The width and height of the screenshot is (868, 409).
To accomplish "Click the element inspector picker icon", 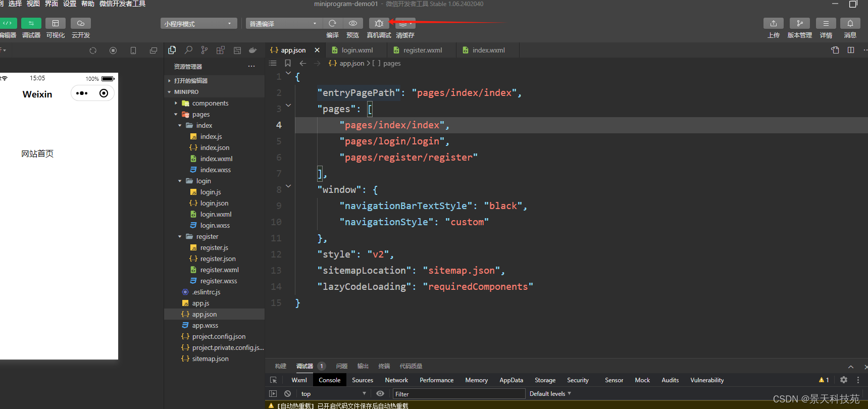I will pyautogui.click(x=274, y=380).
